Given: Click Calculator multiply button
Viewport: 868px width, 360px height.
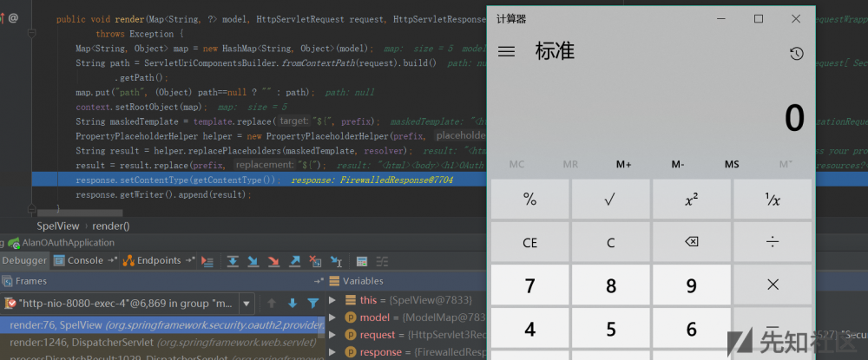Looking at the screenshot, I should click(x=773, y=285).
